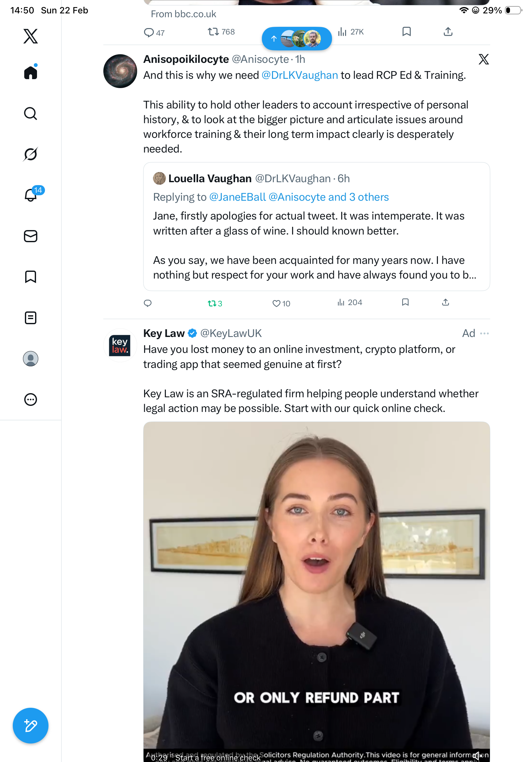This screenshot has width=532, height=762.
Task: Open Bookmarks tab in sidebar
Action: [x=31, y=277]
